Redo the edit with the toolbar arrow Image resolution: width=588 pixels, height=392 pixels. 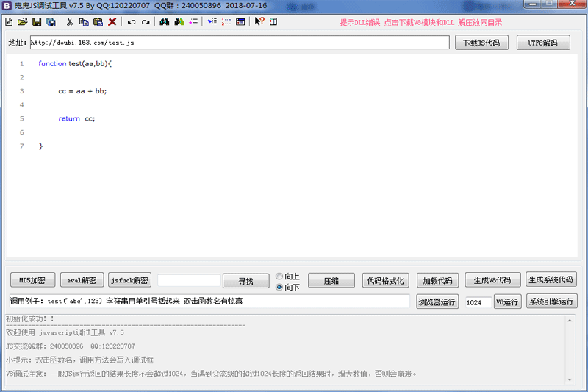146,22
